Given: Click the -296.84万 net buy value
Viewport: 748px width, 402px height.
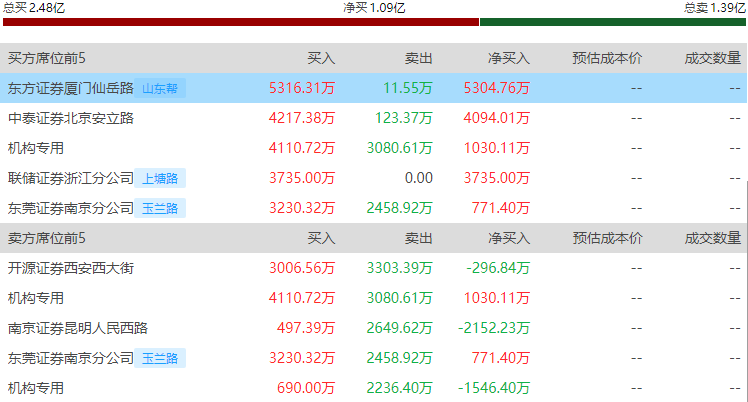Looking at the screenshot, I should click(x=498, y=268).
